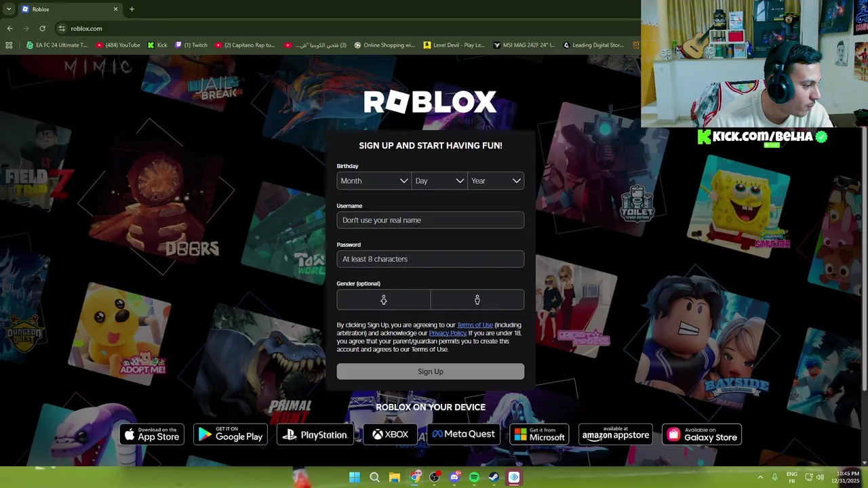Click the Password input field
Viewport: 868px width, 488px height.
click(x=431, y=259)
